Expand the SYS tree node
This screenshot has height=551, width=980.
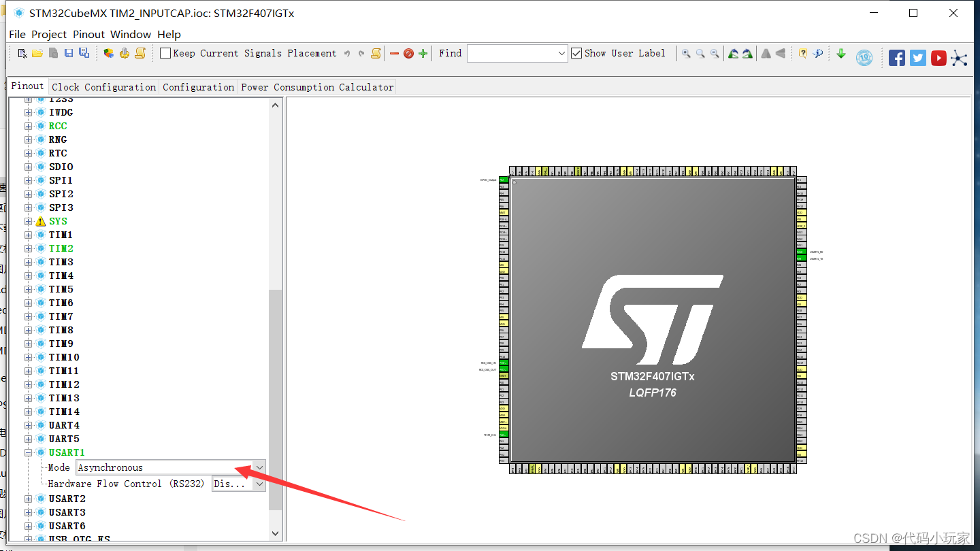pos(29,221)
